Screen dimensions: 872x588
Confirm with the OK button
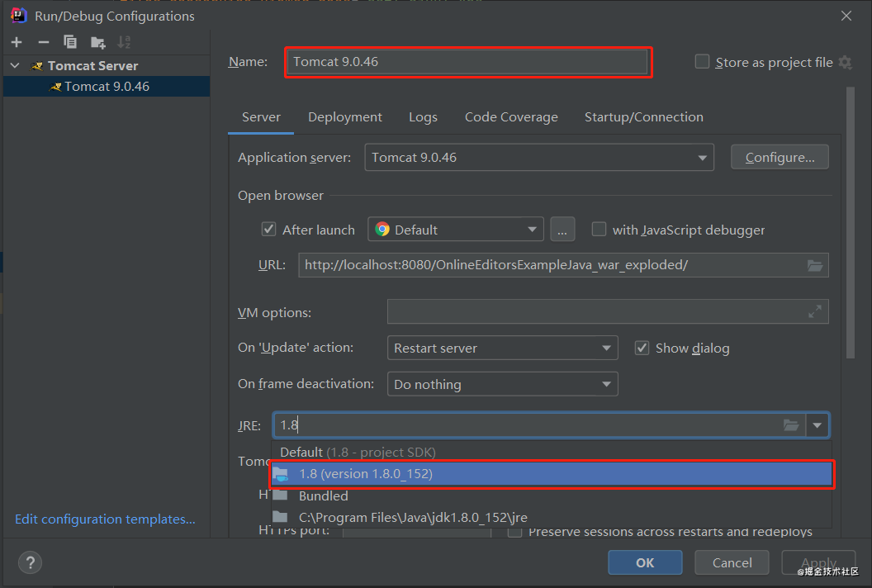click(645, 562)
